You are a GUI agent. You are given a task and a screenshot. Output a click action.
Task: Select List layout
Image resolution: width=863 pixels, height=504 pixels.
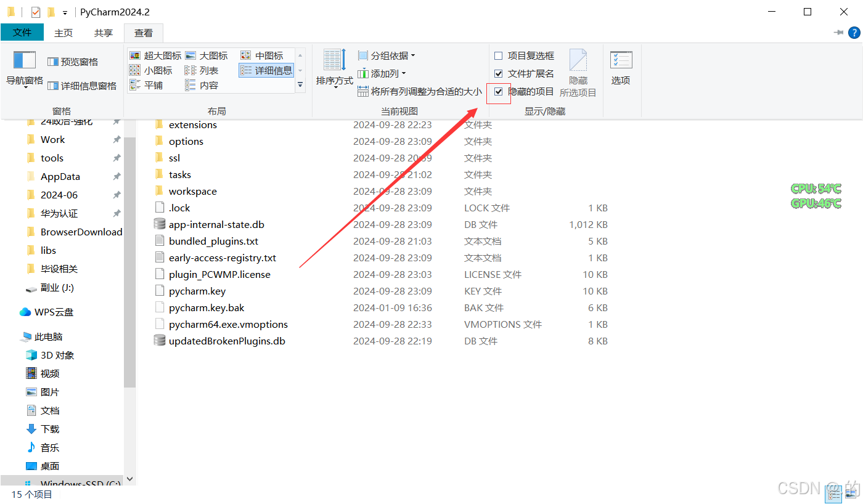pos(202,70)
